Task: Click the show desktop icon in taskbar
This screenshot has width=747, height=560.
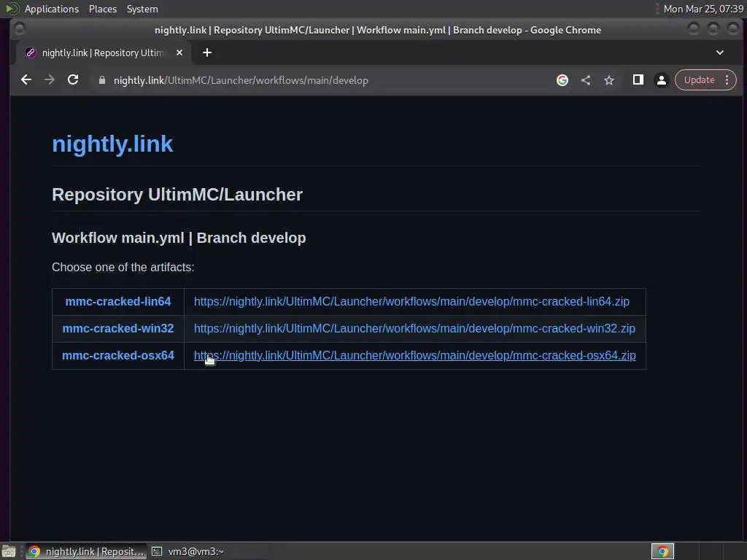Action: coord(9,551)
